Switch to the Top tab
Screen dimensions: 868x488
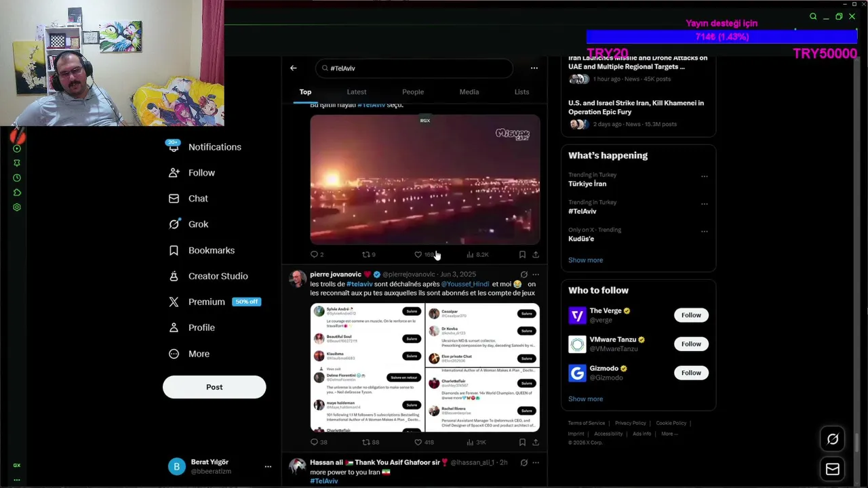(x=305, y=92)
